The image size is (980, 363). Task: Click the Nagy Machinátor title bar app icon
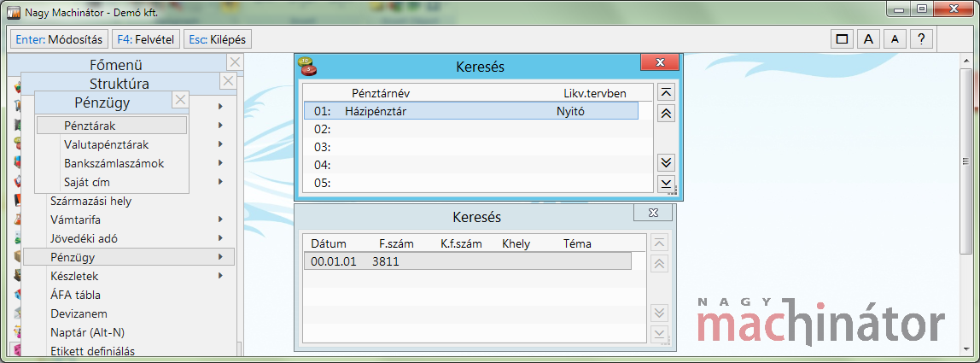[x=13, y=11]
